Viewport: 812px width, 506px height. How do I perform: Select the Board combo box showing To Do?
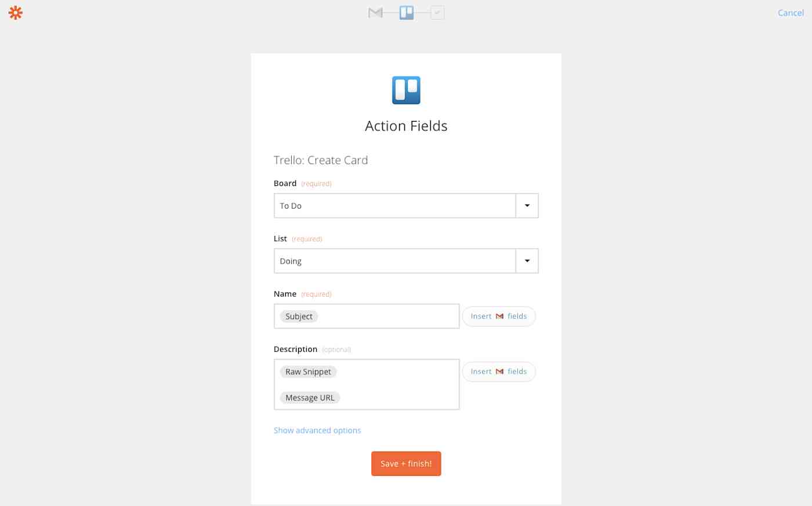point(394,205)
